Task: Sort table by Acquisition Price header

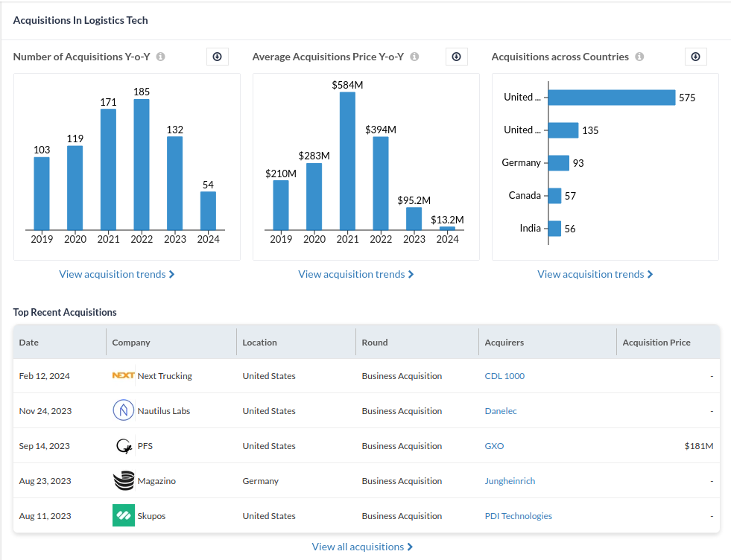Action: click(656, 343)
